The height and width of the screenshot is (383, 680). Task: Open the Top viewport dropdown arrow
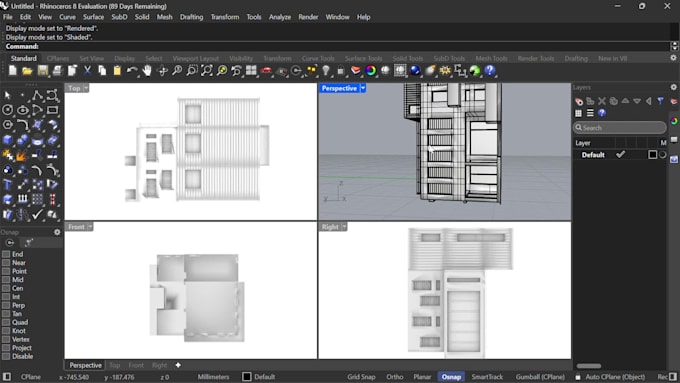(86, 88)
